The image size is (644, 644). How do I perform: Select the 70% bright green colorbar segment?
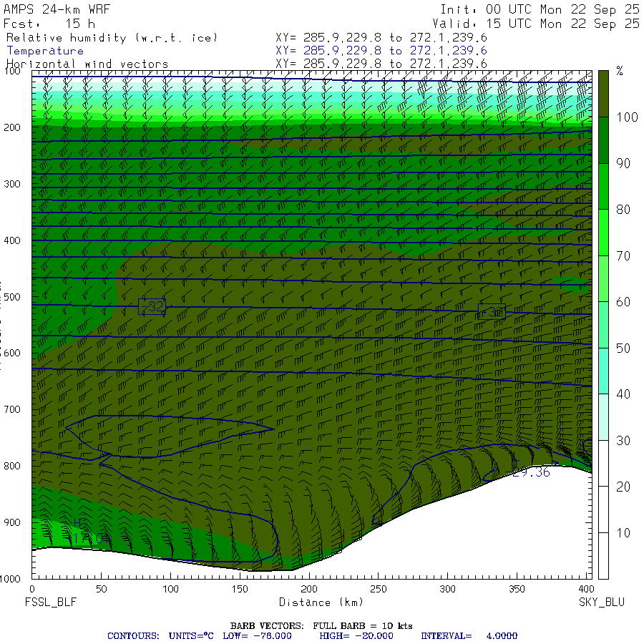pos(603,233)
